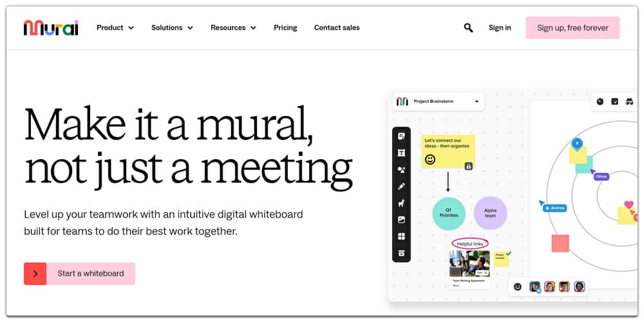Click the timer icon at top right
Viewport: 644px width, 322px height.
[600, 101]
